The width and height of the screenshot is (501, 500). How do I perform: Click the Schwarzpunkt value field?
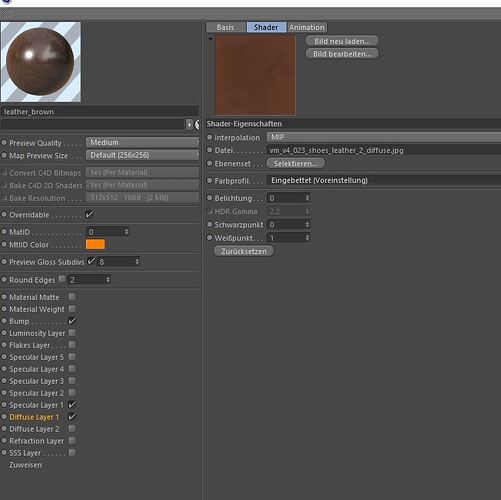tap(286, 225)
